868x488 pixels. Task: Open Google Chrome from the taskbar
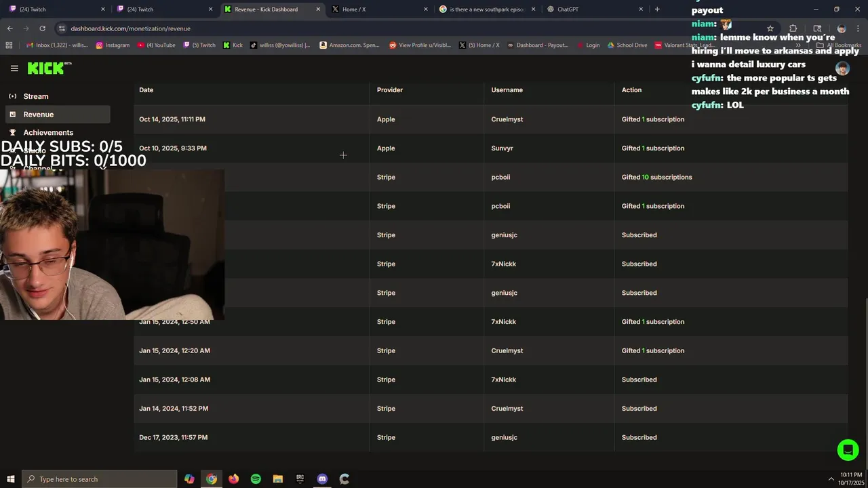click(x=212, y=479)
